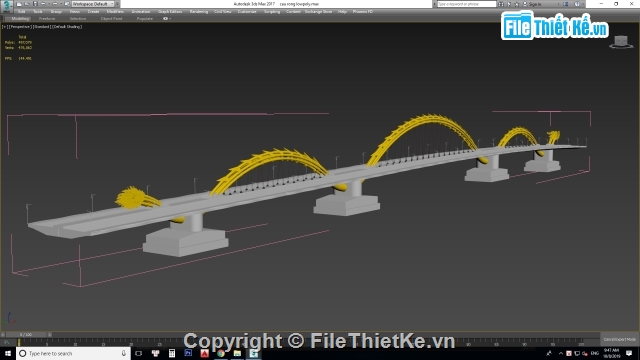Image resolution: width=640 pixels, height=360 pixels.
Task: Click the New Scene icon in quick access toolbar
Action: [19, 4]
